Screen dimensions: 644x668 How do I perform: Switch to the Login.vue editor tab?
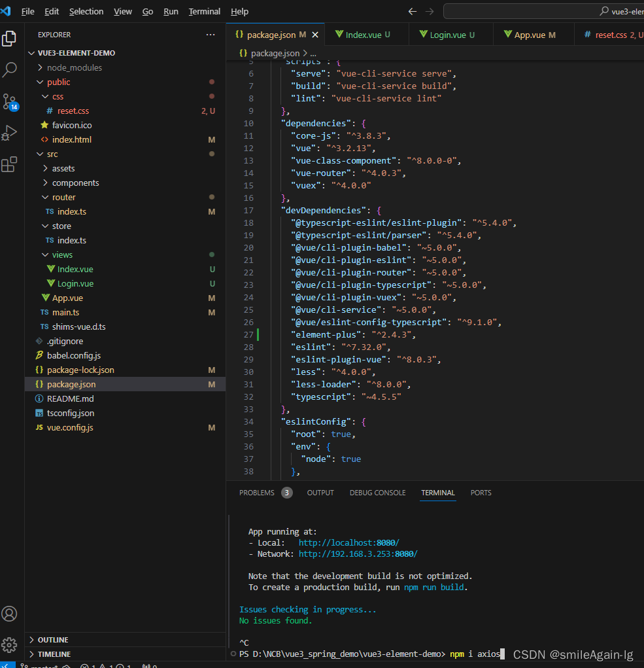[447, 35]
